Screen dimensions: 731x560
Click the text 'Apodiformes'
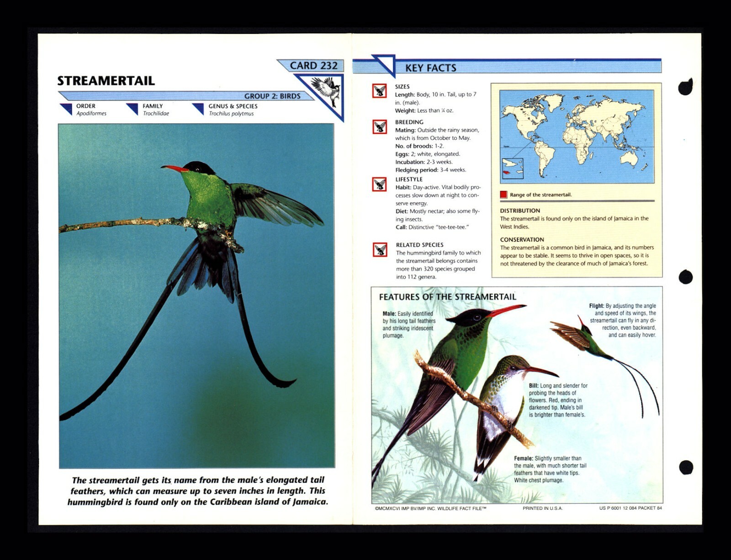91,114
